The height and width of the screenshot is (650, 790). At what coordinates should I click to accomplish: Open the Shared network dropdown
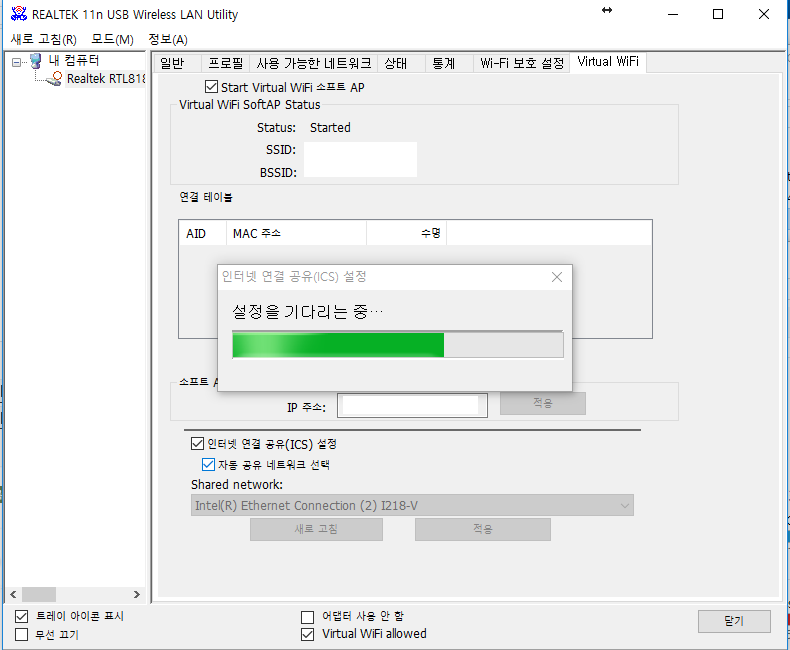[412, 505]
